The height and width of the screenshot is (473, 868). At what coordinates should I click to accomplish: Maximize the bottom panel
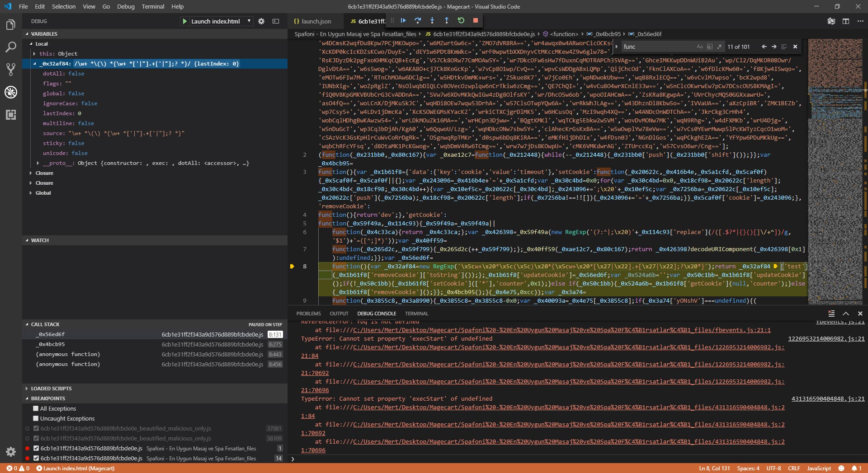pos(846,314)
